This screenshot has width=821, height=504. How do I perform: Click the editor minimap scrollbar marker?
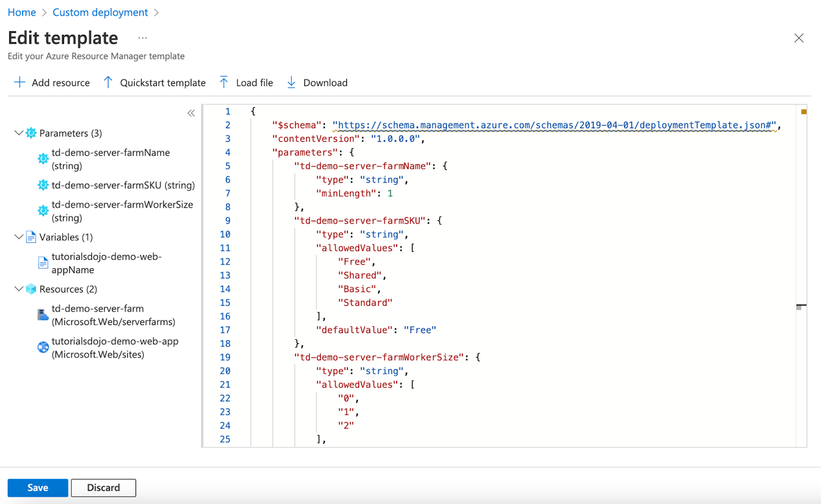pos(800,306)
